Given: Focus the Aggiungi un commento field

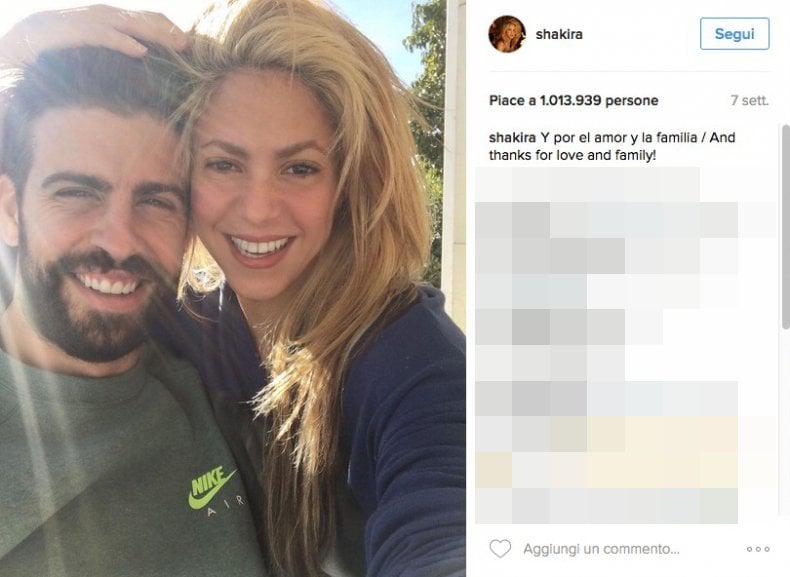Looking at the screenshot, I should click(x=601, y=549).
